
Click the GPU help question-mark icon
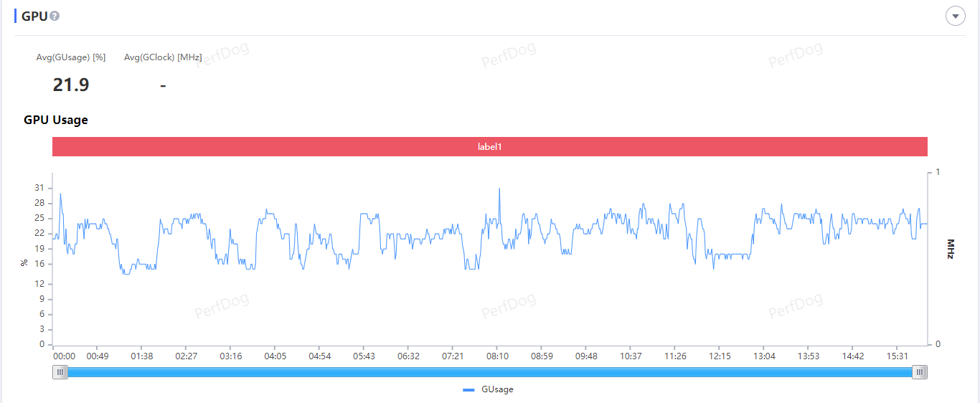(x=55, y=16)
